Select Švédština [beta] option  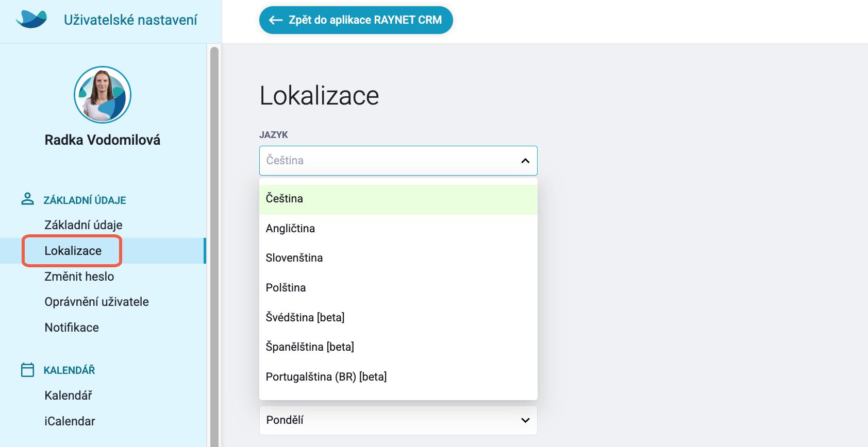398,318
